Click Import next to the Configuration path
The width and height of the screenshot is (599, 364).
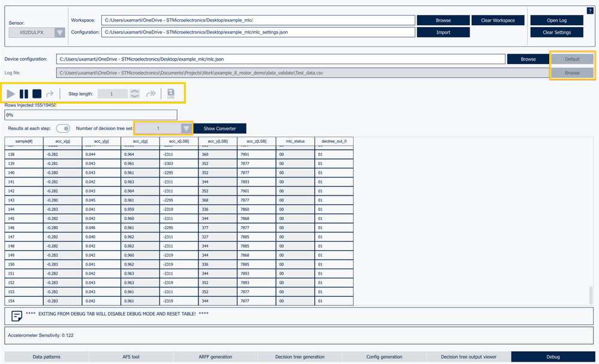coord(443,32)
